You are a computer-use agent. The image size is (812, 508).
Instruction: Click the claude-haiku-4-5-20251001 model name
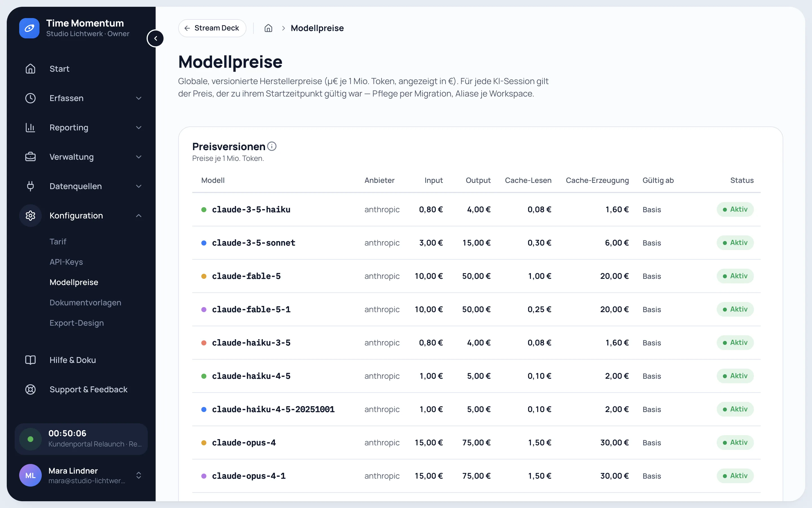273,409
